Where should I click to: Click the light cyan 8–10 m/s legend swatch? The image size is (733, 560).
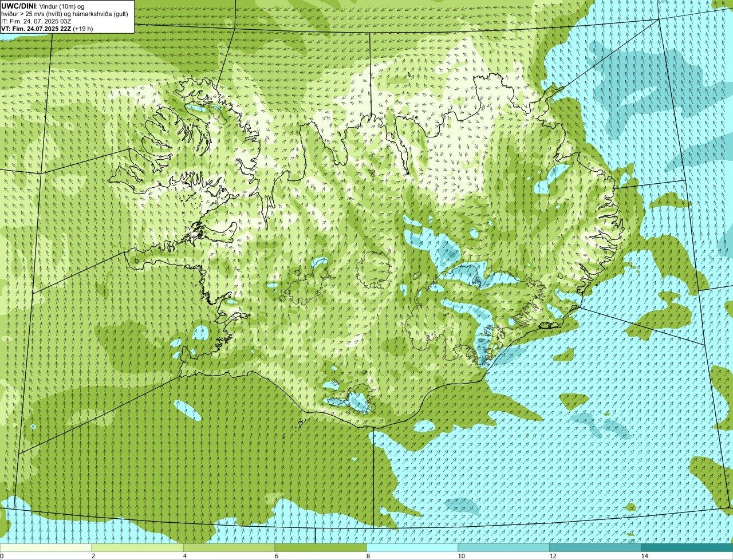point(412,547)
